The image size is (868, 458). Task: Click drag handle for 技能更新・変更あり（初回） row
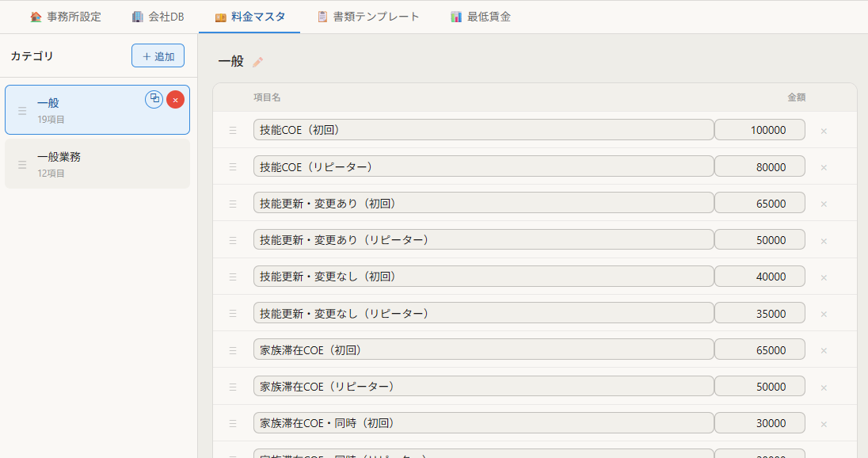tap(233, 204)
